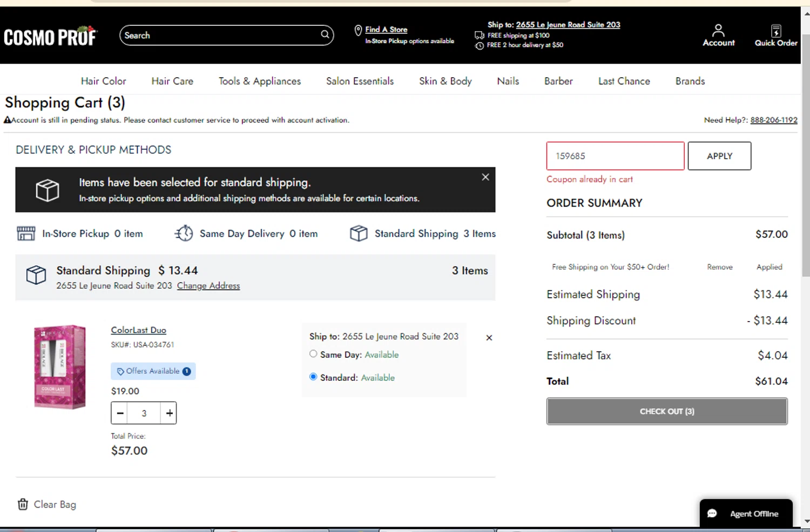Viewport: 810px width, 532px height.
Task: Click the search magnifier icon
Action: [x=325, y=35]
